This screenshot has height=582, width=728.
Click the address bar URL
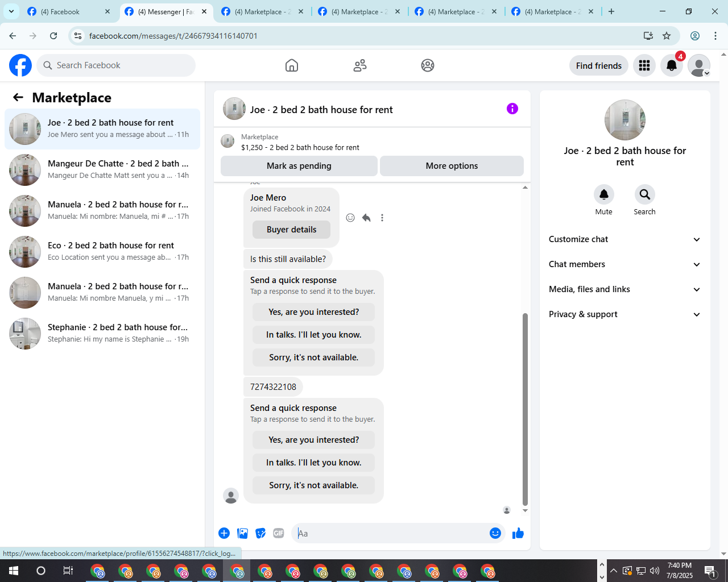tap(173, 36)
